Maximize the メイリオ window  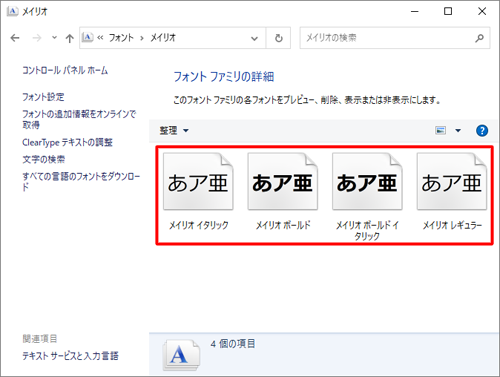tap(448, 11)
